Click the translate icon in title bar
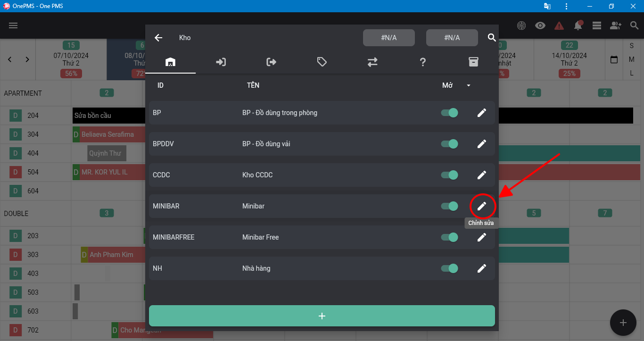 [547, 6]
